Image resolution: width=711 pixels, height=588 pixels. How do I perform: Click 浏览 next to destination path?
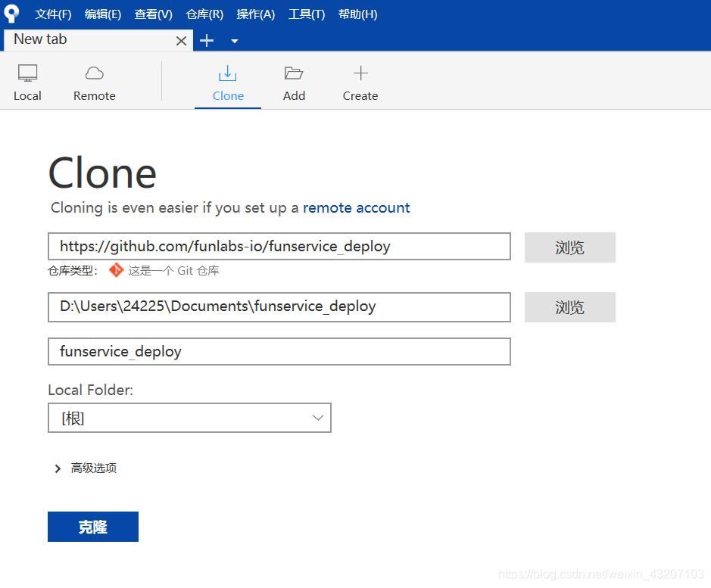570,307
